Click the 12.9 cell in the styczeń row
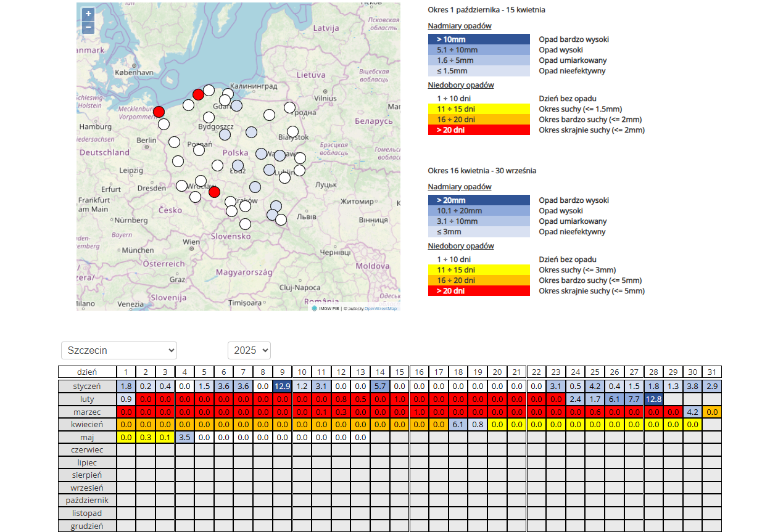The width and height of the screenshot is (770, 532). 282,386
